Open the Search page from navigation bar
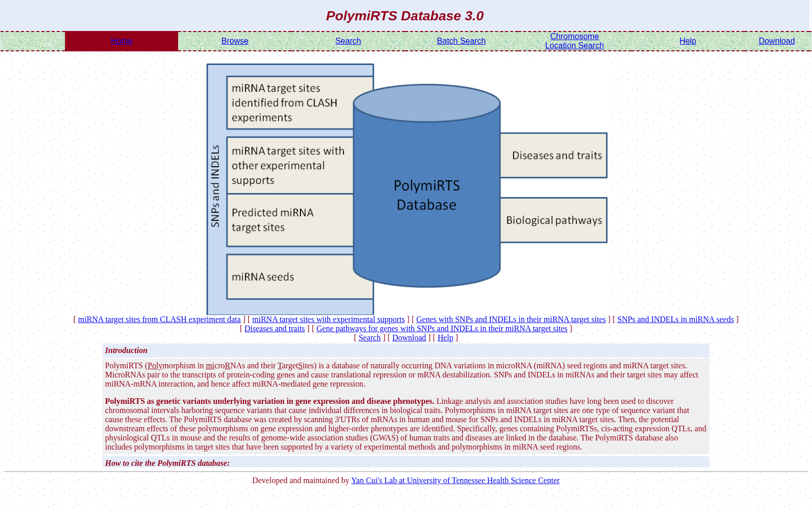This screenshot has height=508, width=812. pos(348,41)
